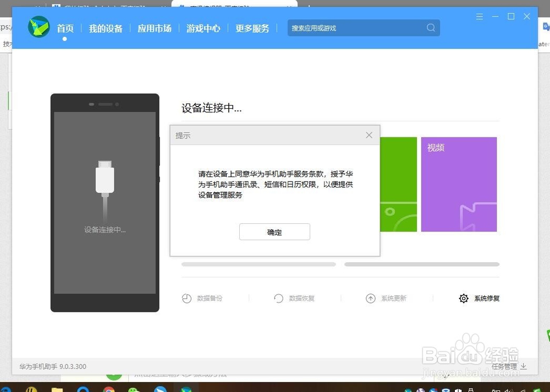Click the HiSuite bird logo
The image size is (550, 392).
(x=39, y=27)
